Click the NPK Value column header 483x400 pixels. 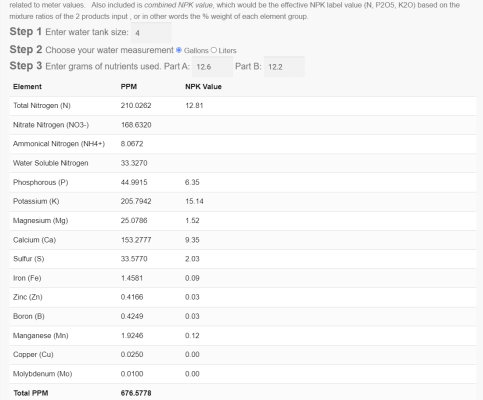pyautogui.click(x=203, y=87)
